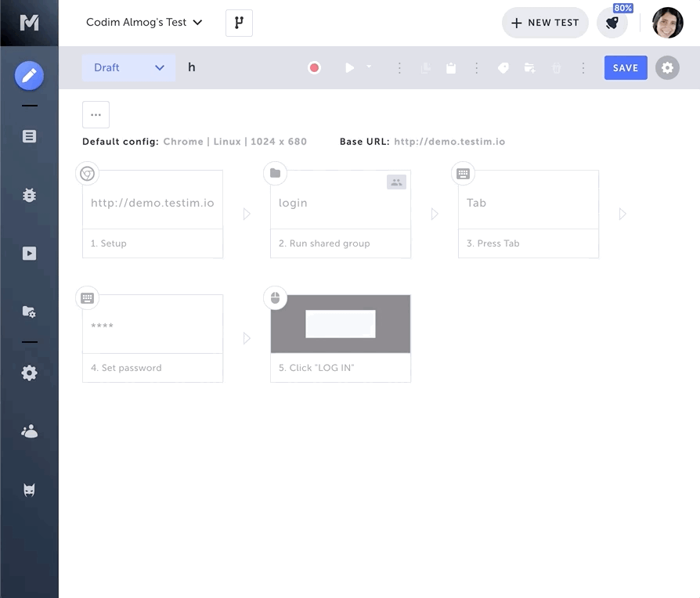Viewport: 700px width, 598px height.
Task: Click the Chrome default config link
Action: click(183, 142)
